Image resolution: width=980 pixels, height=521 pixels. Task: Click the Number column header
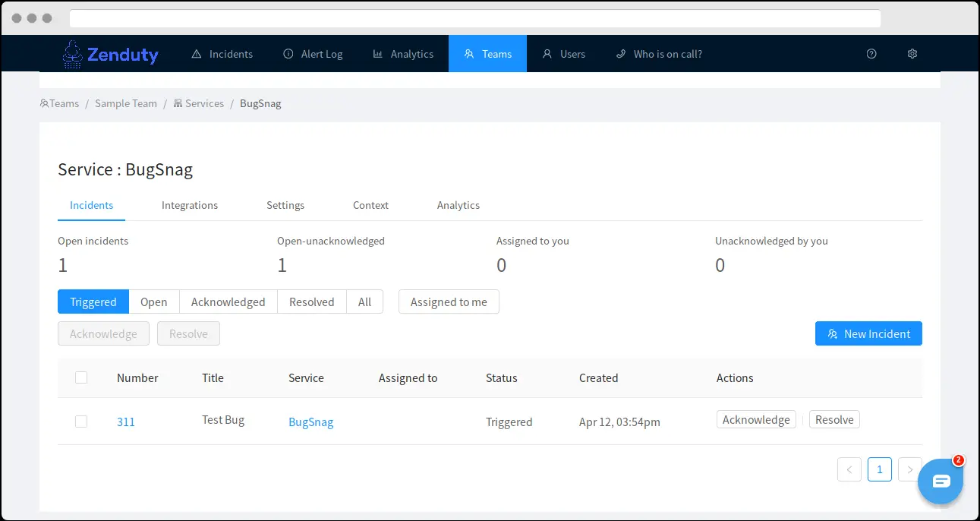(x=137, y=377)
